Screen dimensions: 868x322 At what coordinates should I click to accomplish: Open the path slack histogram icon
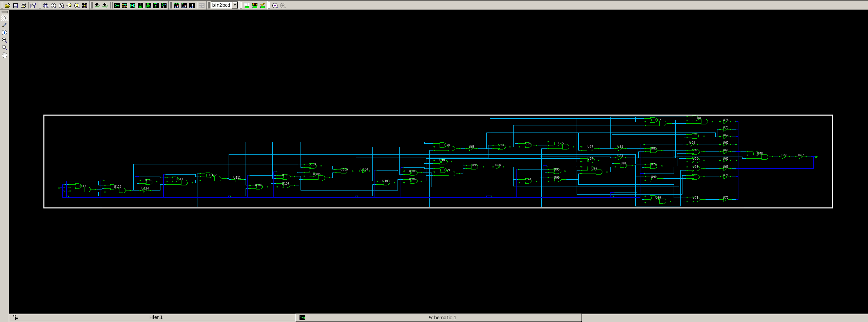point(184,5)
